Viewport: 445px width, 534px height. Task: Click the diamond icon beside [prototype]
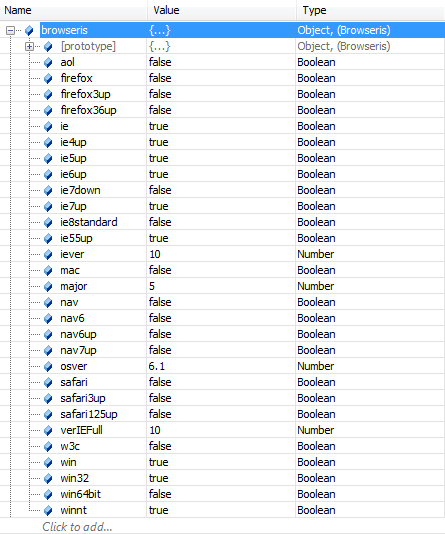click(x=48, y=47)
